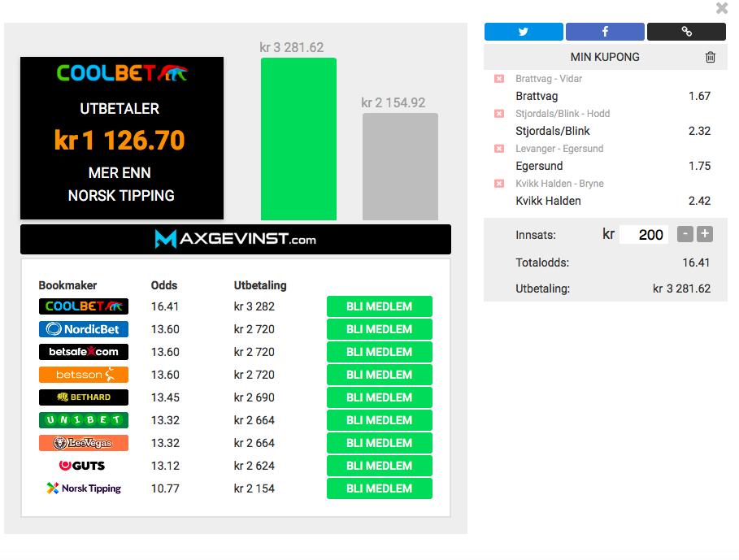Share coupon on Facebook
The image size is (739, 560).
(x=605, y=32)
